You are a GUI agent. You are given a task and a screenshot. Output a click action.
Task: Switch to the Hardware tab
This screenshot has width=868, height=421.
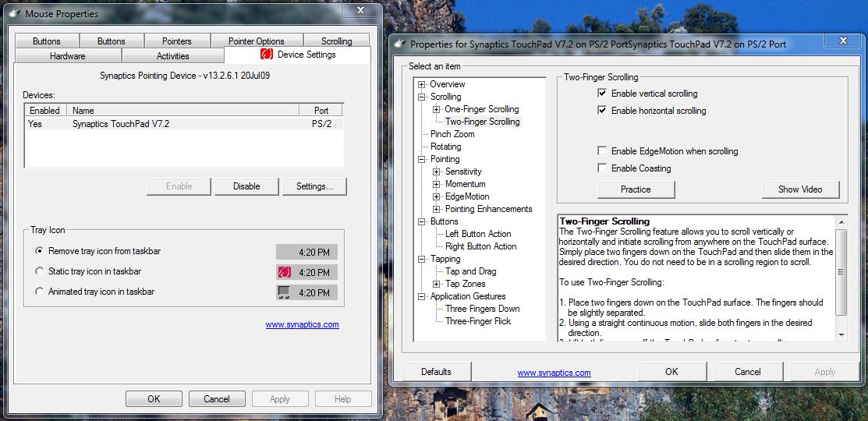click(68, 56)
